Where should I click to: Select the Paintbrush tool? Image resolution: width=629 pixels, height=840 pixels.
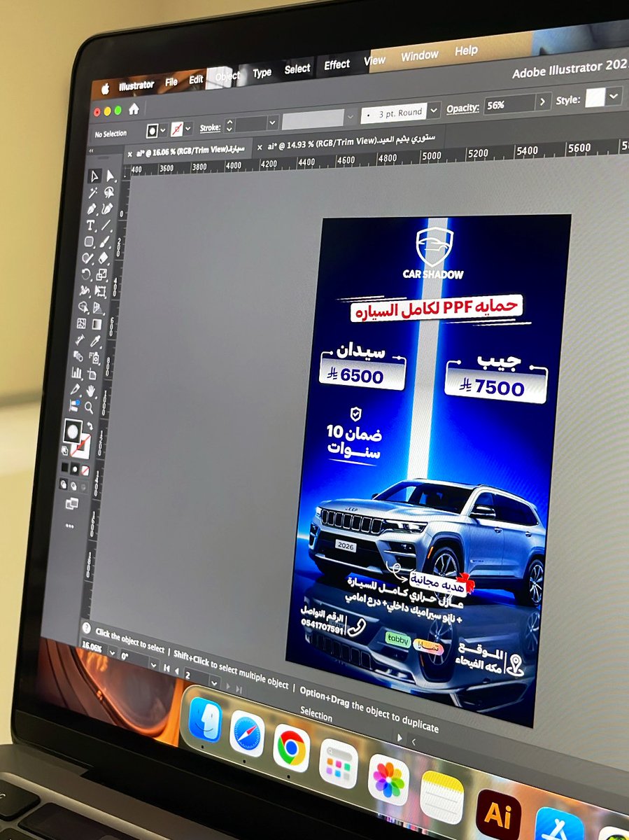105,242
